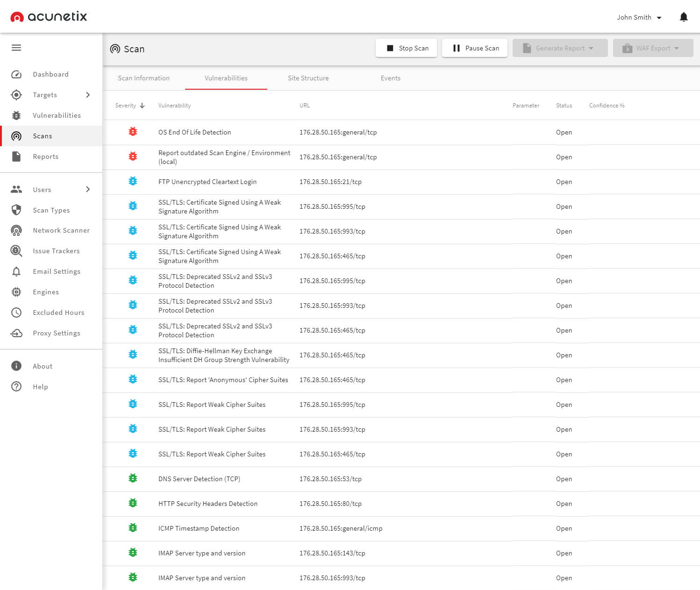The width and height of the screenshot is (700, 590).
Task: Open Proxy Settings
Action: [57, 333]
